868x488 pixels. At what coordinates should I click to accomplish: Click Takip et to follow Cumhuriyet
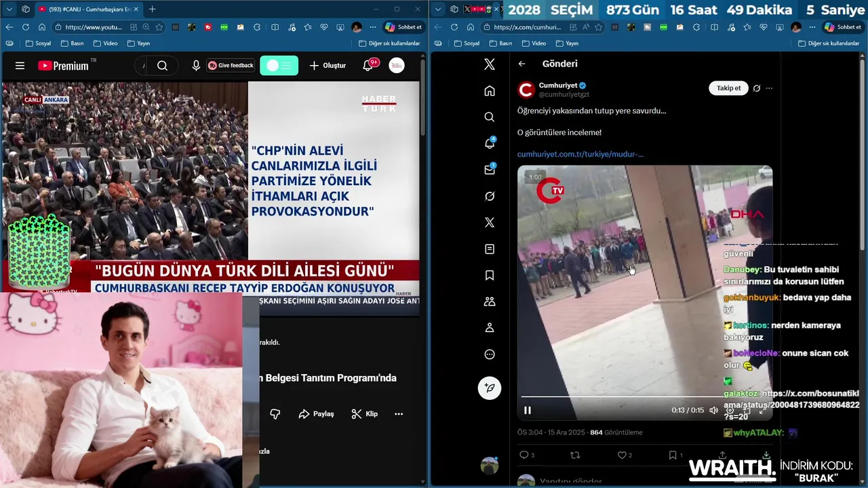(x=728, y=88)
